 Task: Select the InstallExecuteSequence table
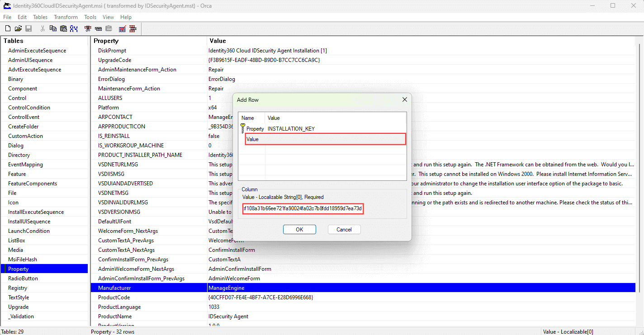point(36,212)
